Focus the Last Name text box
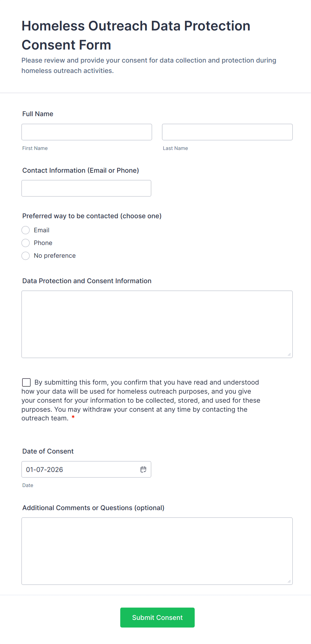311x644 pixels. 227,132
